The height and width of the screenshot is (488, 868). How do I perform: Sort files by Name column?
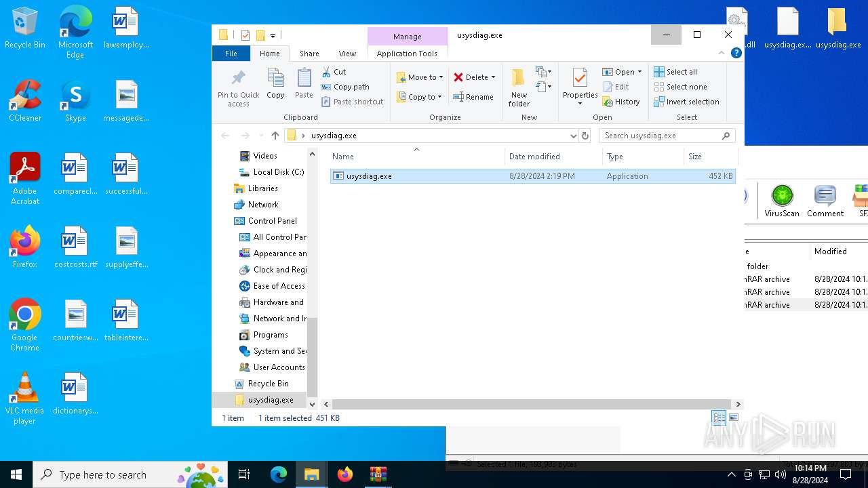pyautogui.click(x=416, y=157)
